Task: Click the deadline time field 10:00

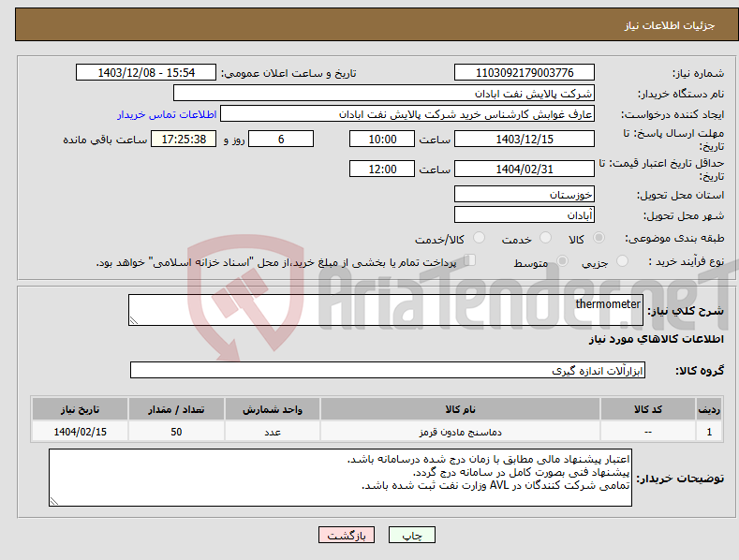Action: pos(382,139)
